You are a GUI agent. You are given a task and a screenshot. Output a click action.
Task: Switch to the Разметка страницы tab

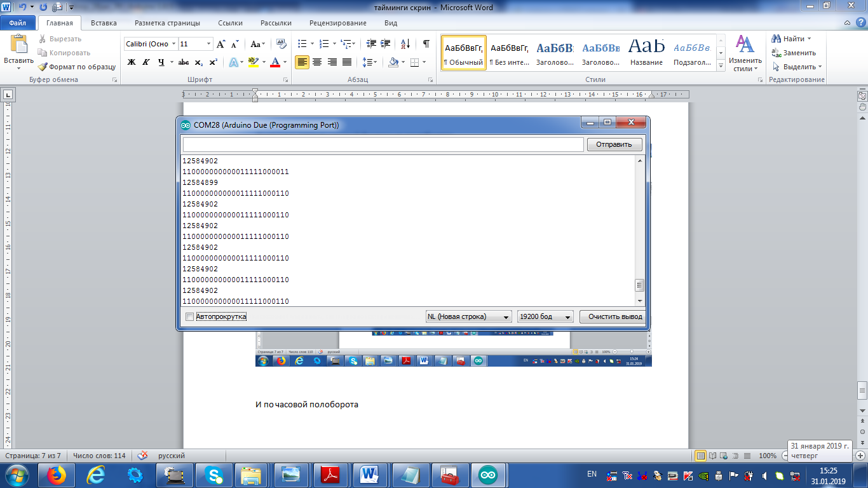pyautogui.click(x=167, y=23)
